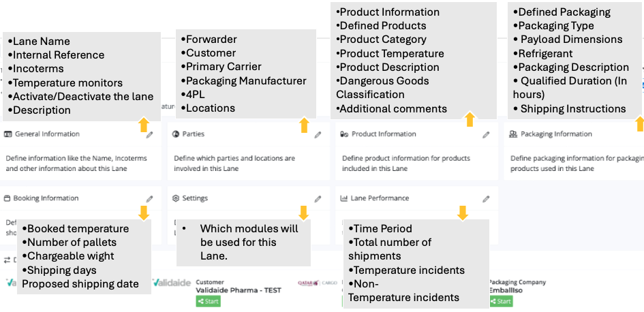Image resolution: width=644 pixels, height=312 pixels.
Task: Open Product Information edit pencil
Action: pyautogui.click(x=486, y=135)
